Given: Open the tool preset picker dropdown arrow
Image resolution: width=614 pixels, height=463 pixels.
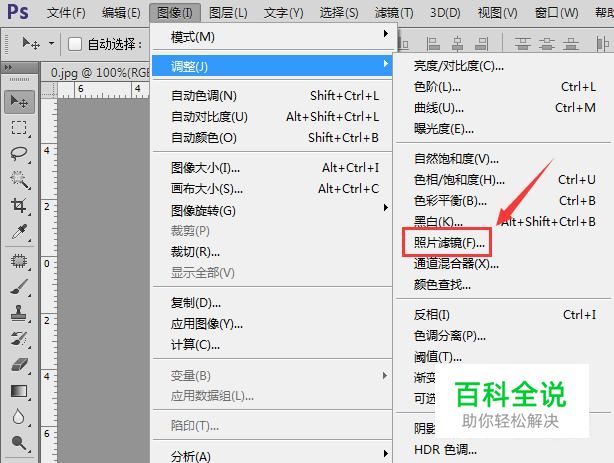Looking at the screenshot, I should tap(51, 43).
